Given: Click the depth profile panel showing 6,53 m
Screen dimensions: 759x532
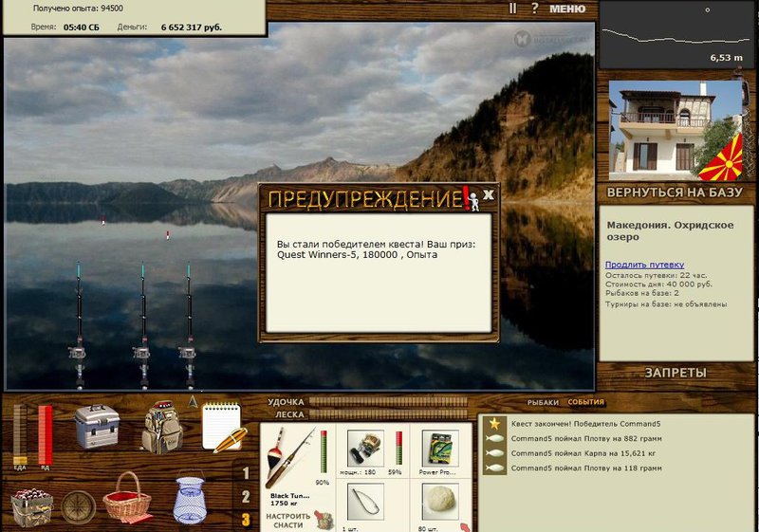Looking at the screenshot, I should 676,34.
